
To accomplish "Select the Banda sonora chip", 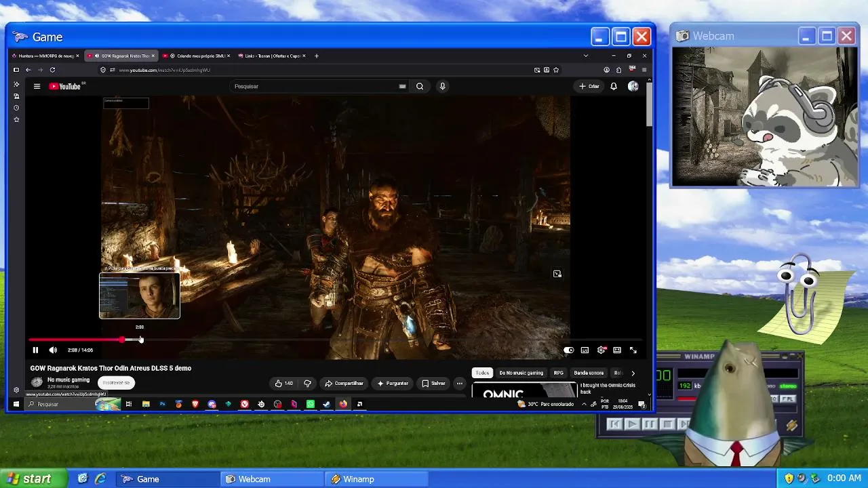I will point(589,373).
